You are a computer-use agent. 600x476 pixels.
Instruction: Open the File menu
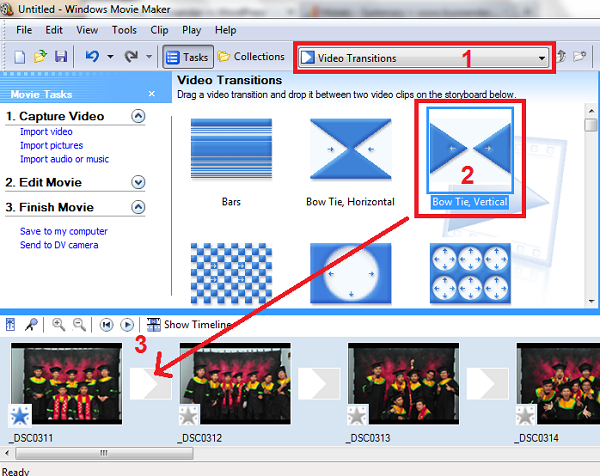(x=24, y=30)
